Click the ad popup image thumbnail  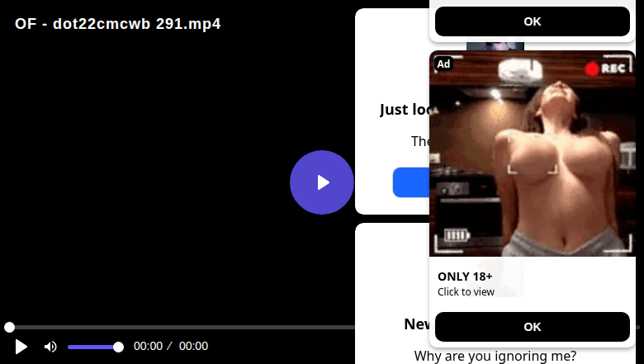coord(533,154)
